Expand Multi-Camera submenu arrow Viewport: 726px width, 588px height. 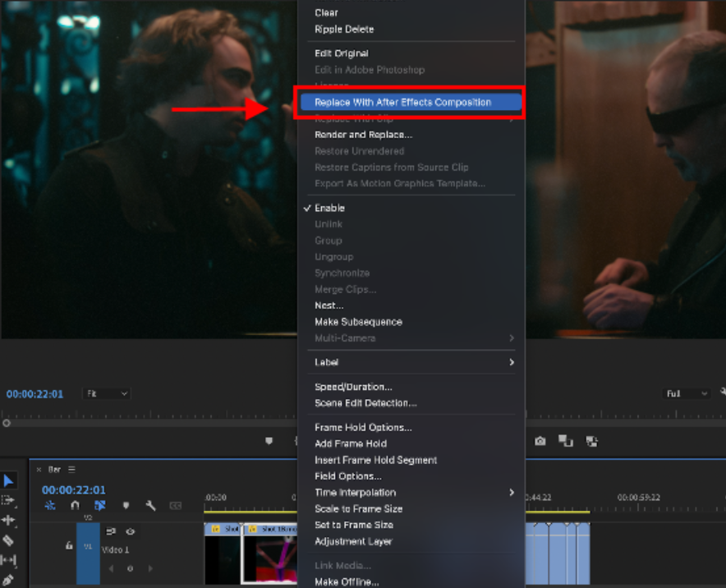512,338
